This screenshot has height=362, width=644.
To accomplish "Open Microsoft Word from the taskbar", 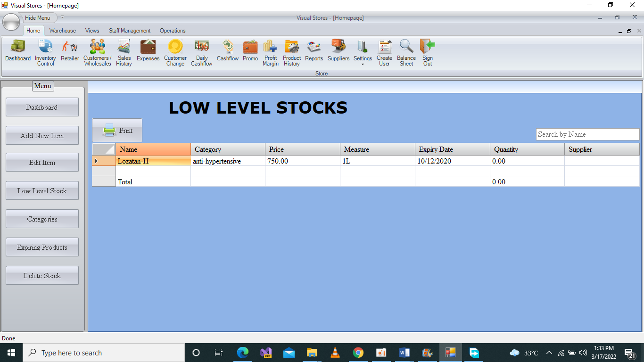I will pyautogui.click(x=405, y=353).
